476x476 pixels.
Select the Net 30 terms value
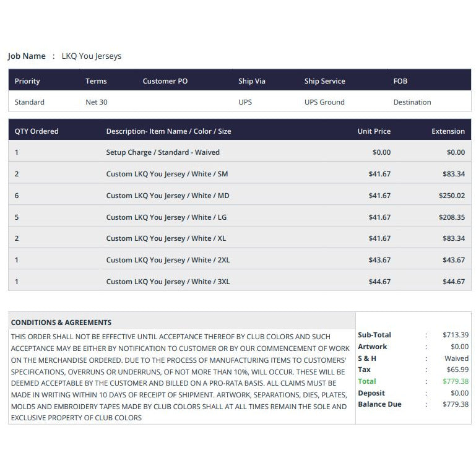click(x=97, y=102)
